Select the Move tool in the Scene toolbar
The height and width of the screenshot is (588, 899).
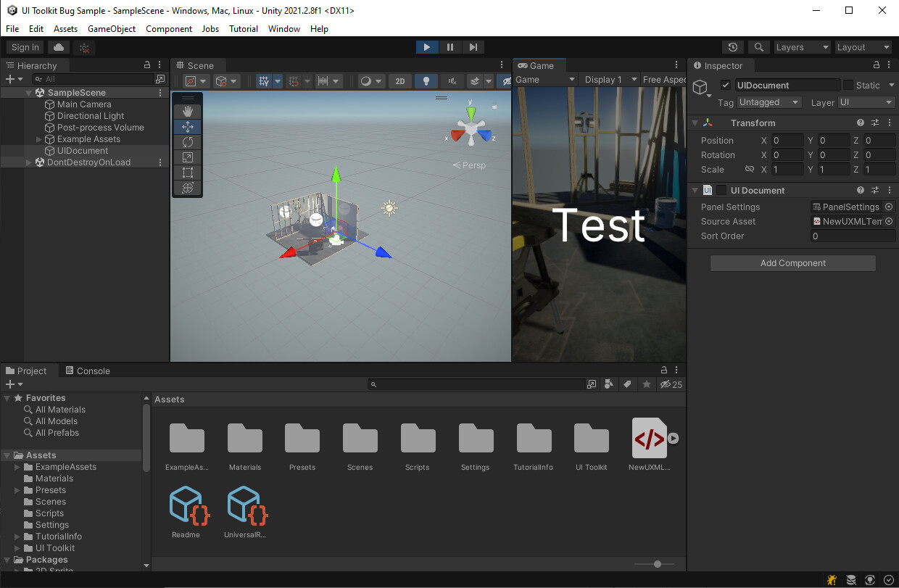(187, 127)
